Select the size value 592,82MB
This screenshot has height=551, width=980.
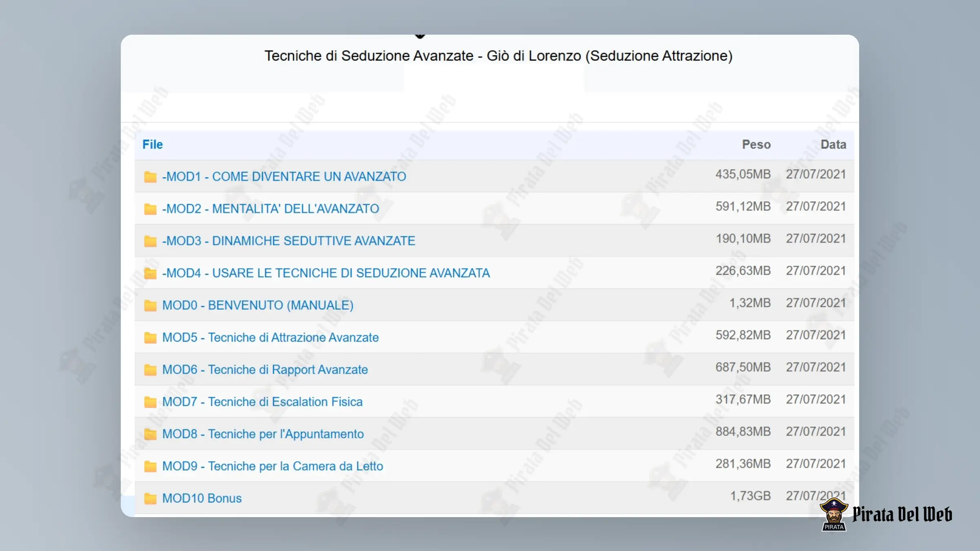click(743, 335)
